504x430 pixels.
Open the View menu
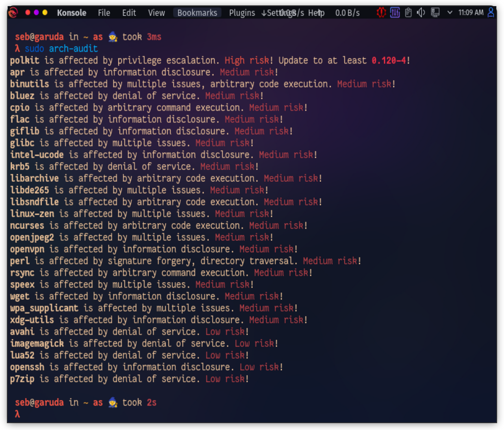(x=156, y=13)
